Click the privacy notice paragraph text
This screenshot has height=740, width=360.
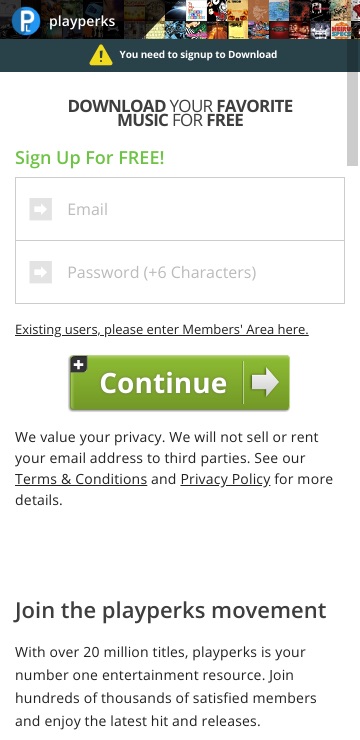(174, 468)
